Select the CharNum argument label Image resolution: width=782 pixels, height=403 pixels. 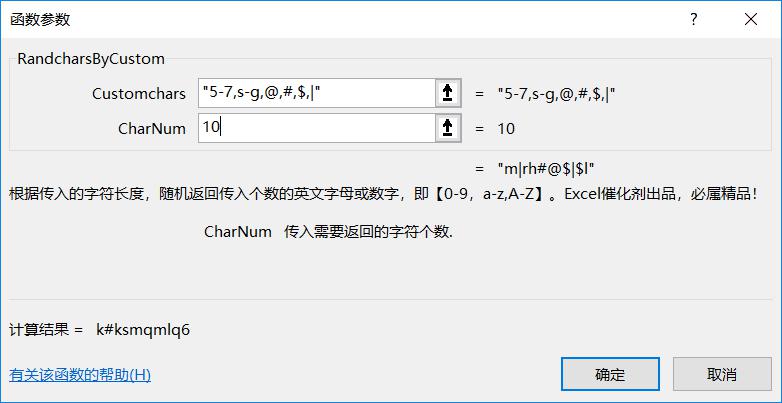coord(152,129)
